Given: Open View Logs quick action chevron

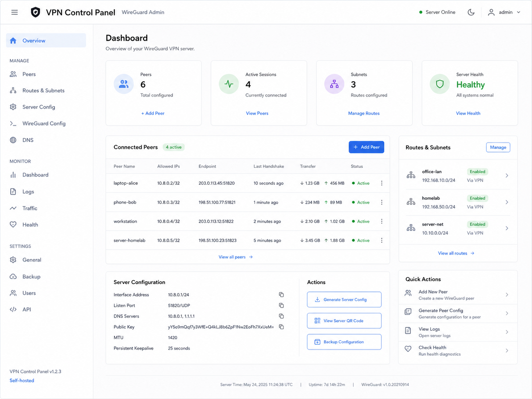Looking at the screenshot, I should point(507,332).
